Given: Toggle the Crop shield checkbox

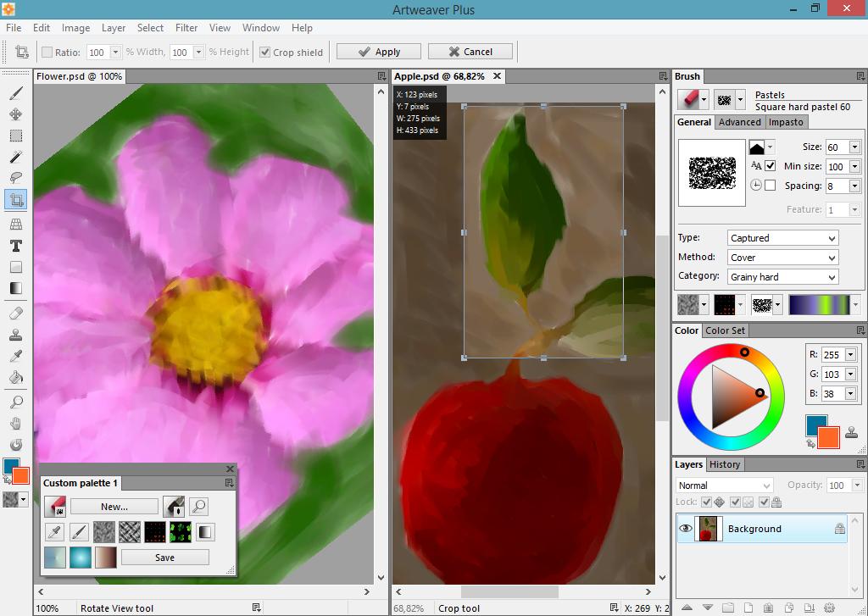Looking at the screenshot, I should coord(265,52).
